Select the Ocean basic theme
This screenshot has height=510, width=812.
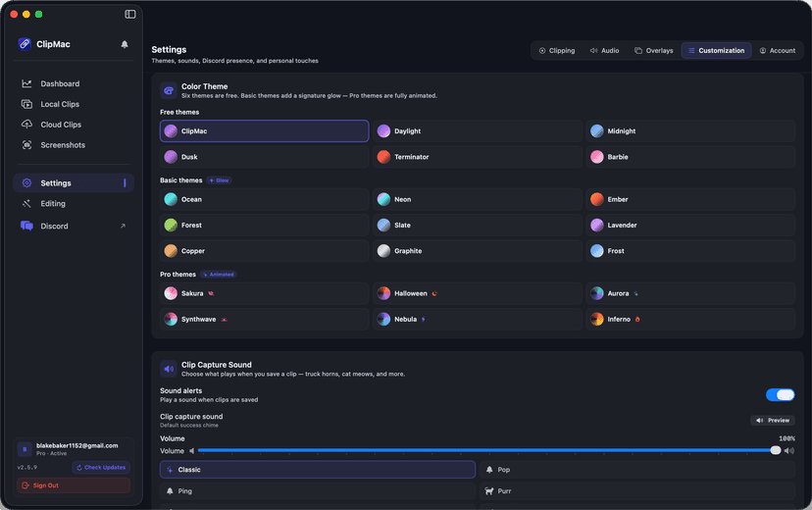[x=264, y=199]
